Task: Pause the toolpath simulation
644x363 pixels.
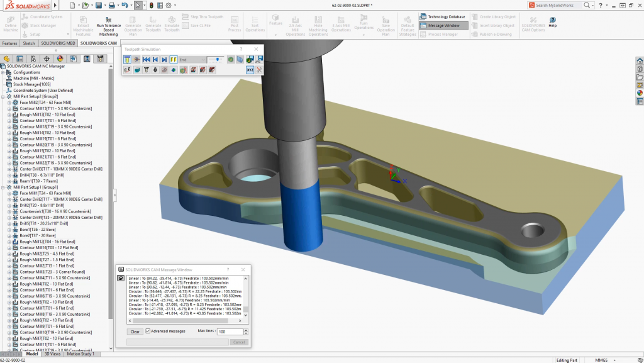Action: click(x=174, y=60)
